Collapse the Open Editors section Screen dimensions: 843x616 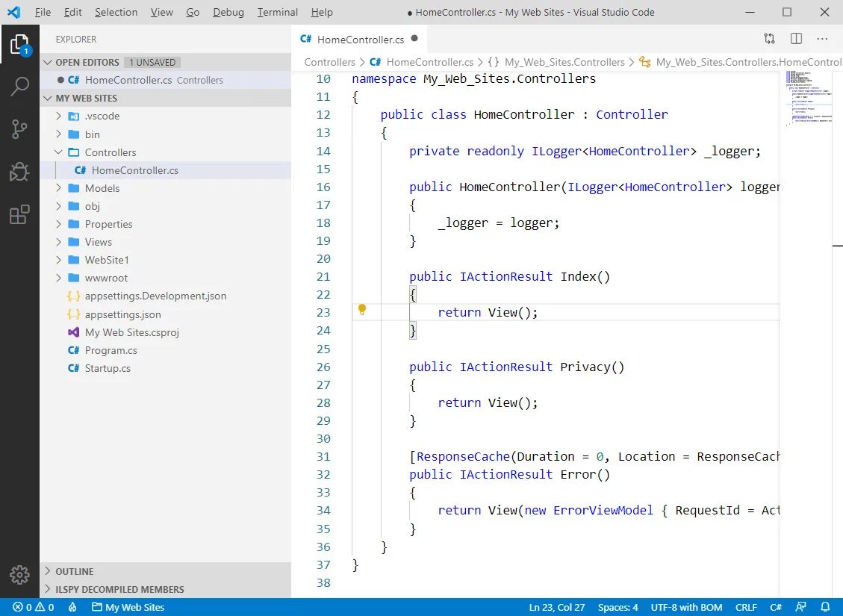coord(48,63)
